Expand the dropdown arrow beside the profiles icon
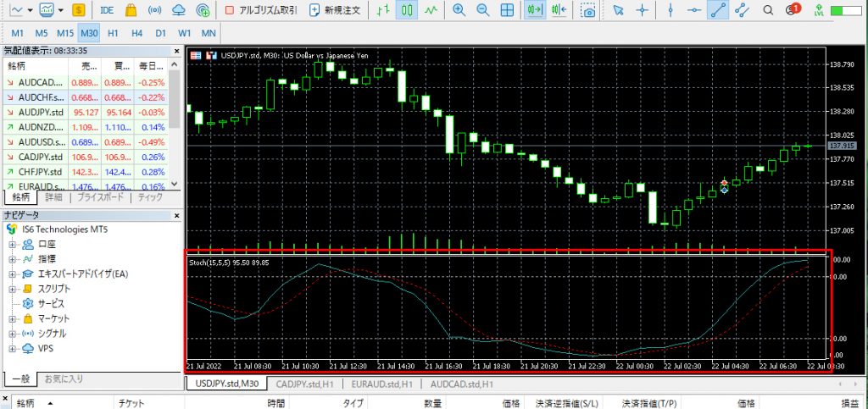This screenshot has height=409, width=868. 60,10
